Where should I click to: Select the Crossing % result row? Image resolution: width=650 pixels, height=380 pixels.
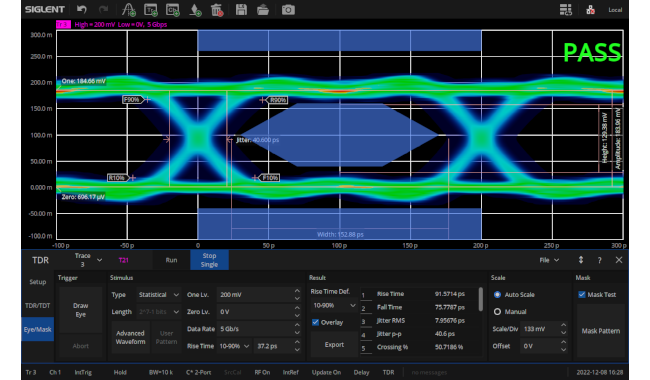point(419,347)
